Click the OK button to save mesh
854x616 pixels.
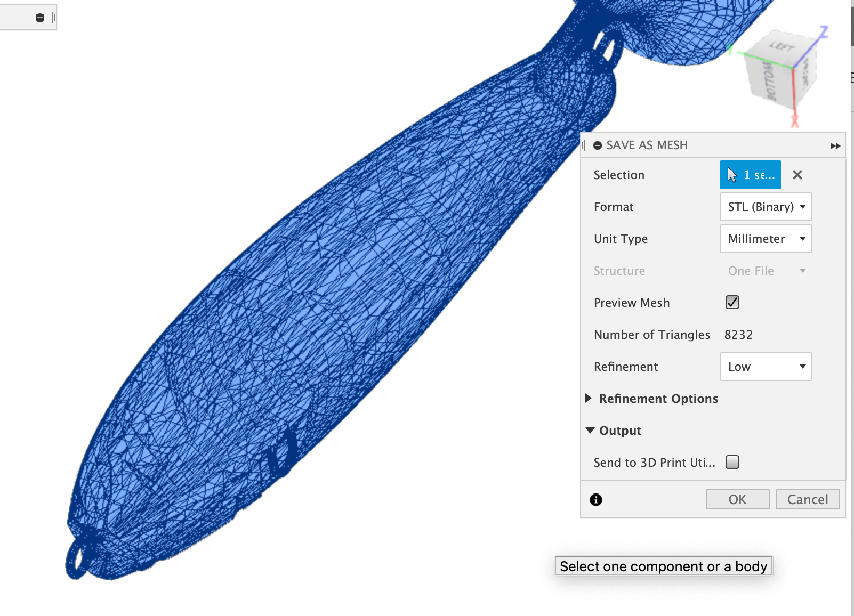click(737, 499)
